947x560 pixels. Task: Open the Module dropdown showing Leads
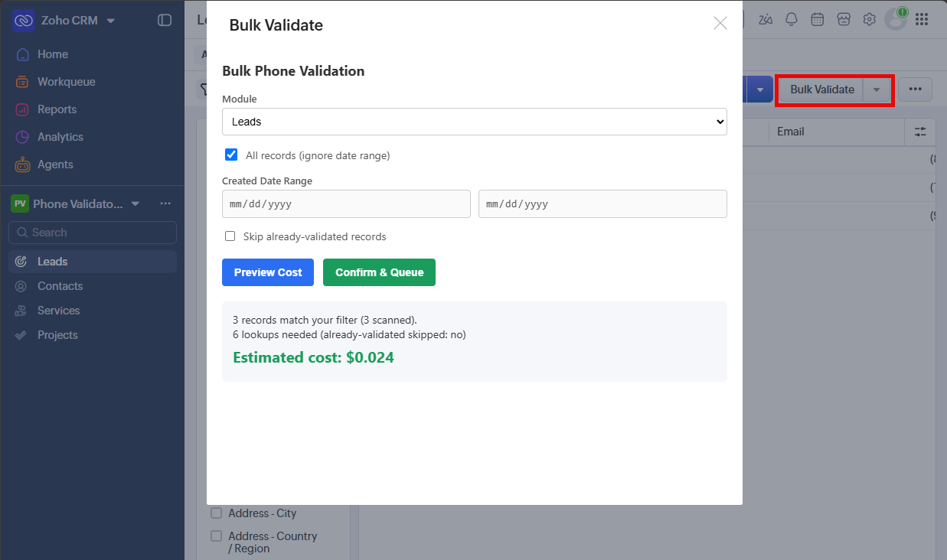(475, 122)
